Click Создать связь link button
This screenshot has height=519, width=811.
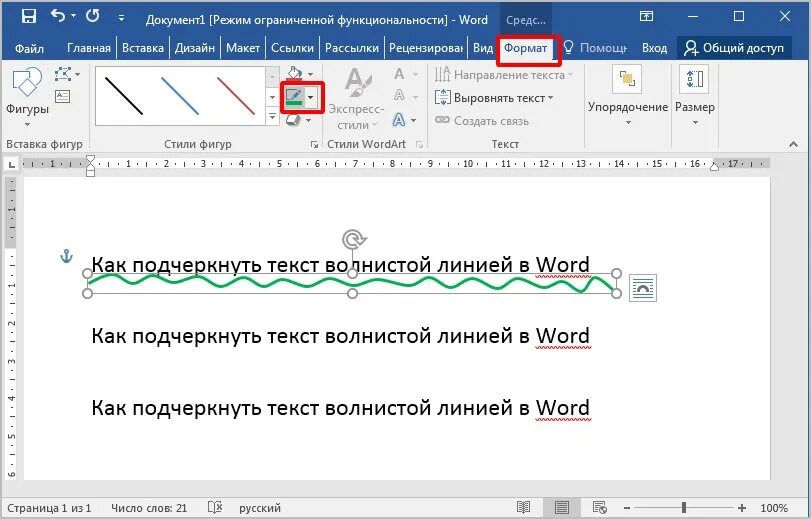482,121
